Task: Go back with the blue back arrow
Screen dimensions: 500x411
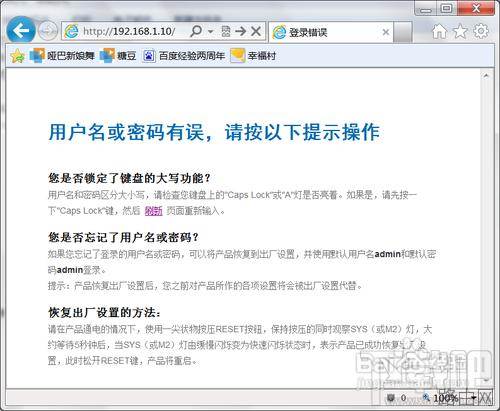Action: 21,31
